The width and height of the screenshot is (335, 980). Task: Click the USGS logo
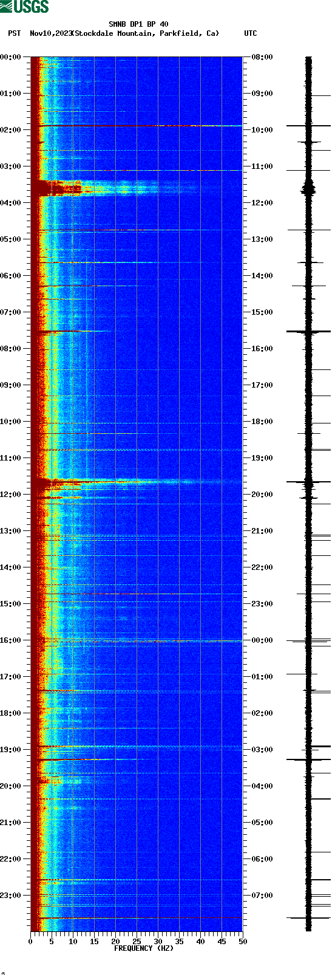24,7
